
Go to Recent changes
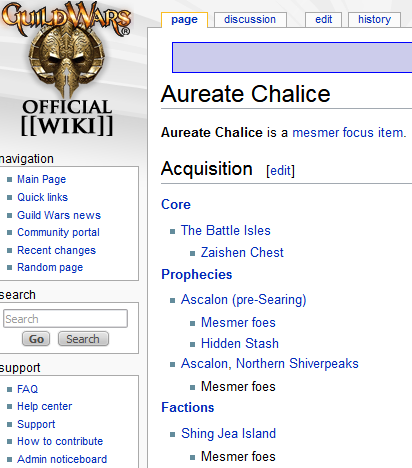pos(56,250)
